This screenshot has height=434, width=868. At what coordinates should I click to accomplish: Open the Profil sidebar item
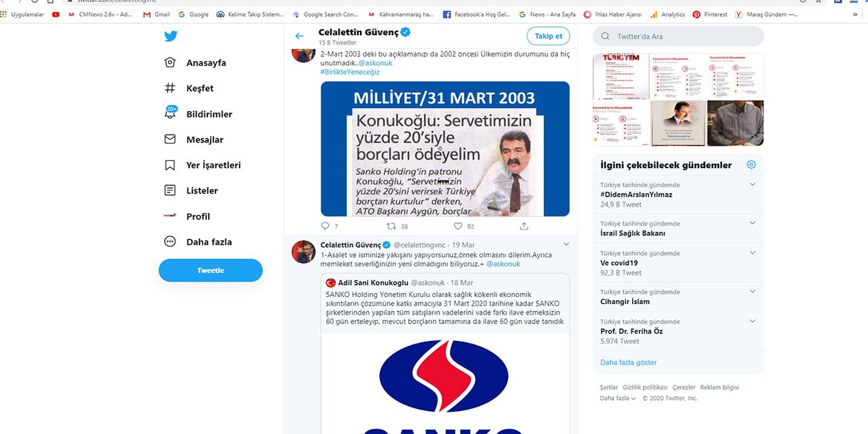click(170, 216)
